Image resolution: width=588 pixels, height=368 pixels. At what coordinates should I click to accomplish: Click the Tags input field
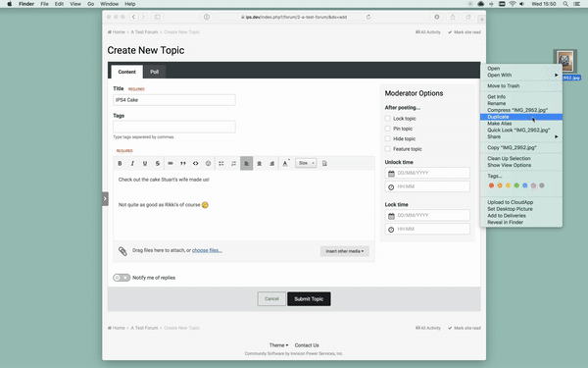174,127
